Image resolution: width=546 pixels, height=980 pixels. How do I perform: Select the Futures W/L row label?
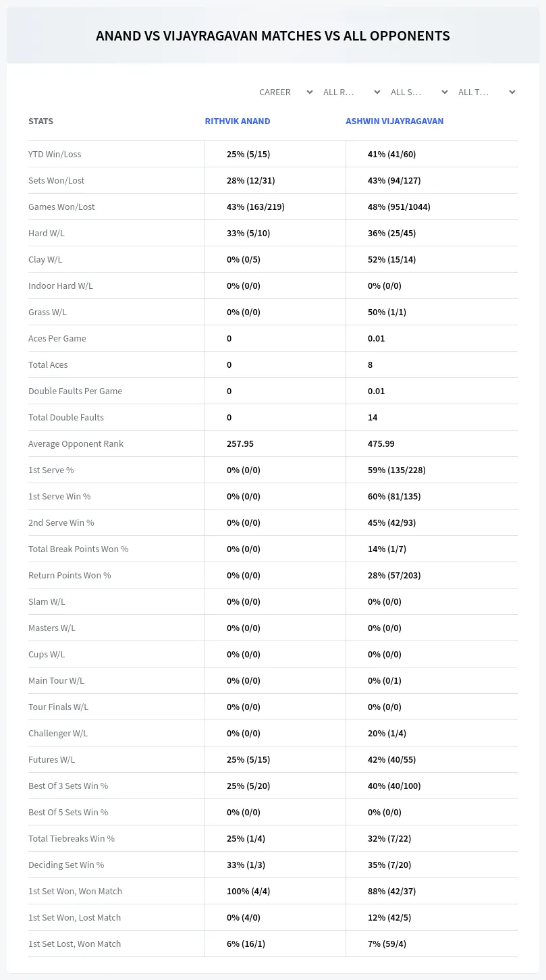click(52, 759)
